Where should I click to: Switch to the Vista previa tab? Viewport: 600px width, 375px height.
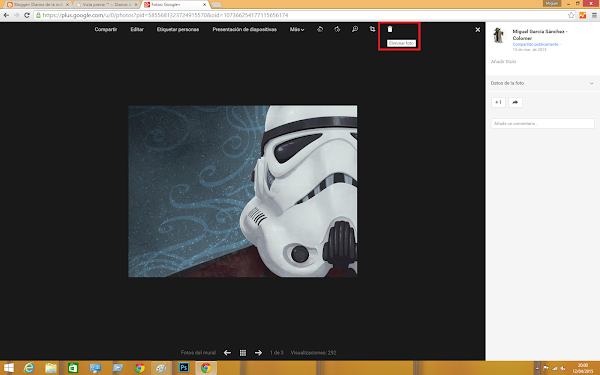[106, 5]
